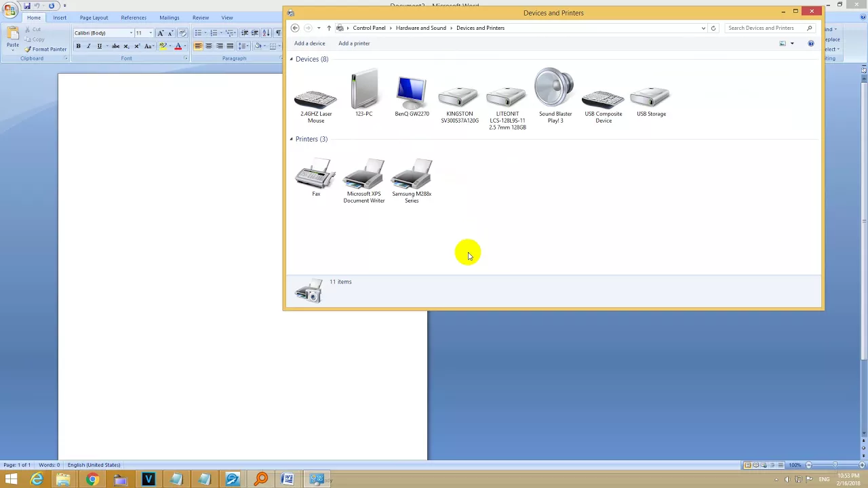Open the view options dropdown arrow
The height and width of the screenshot is (488, 868).
click(792, 43)
